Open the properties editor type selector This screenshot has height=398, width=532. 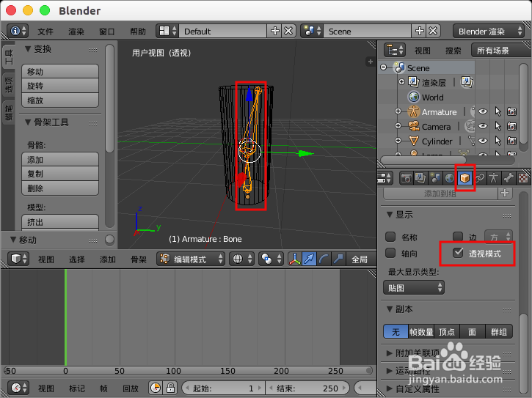[385, 177]
